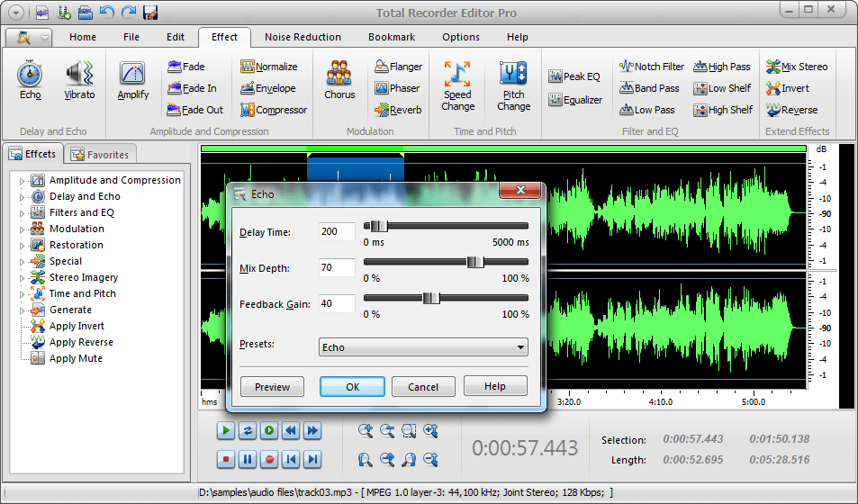Apply Fade Out effect
Image resolution: width=858 pixels, height=504 pixels.
[x=194, y=110]
